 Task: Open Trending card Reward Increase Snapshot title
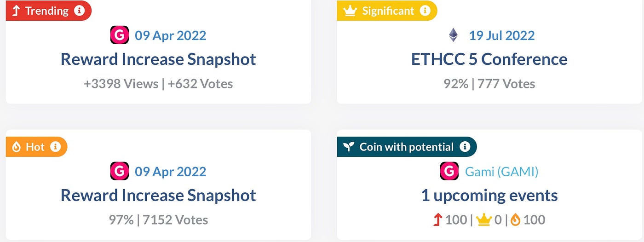(x=158, y=59)
